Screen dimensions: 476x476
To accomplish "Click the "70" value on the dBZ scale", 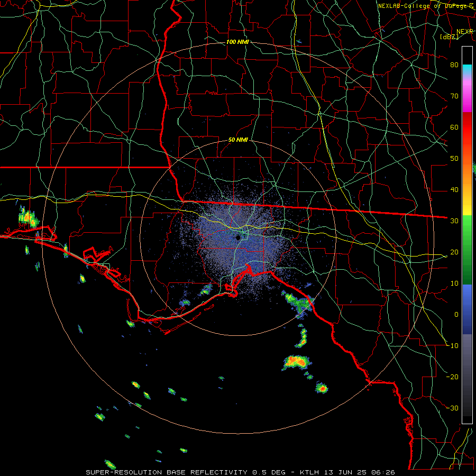I will (454, 96).
